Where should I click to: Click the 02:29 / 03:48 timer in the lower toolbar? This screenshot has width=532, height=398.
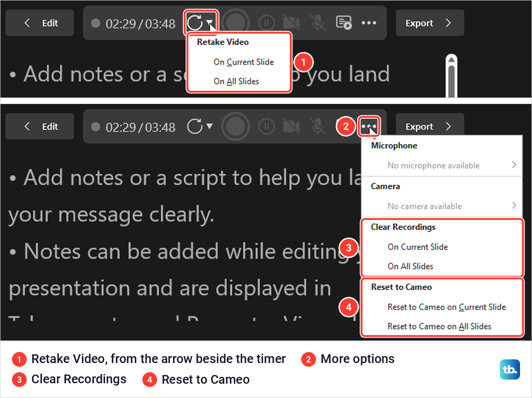tap(140, 127)
